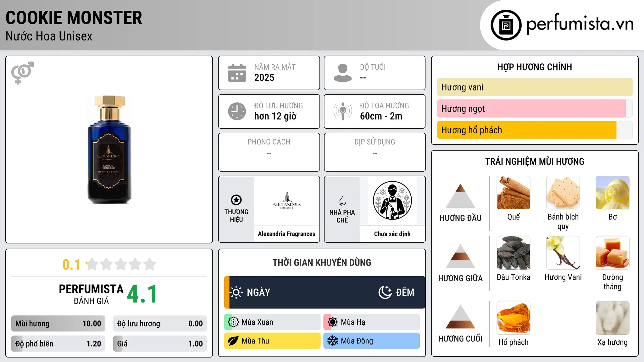Screen dimensions: 644x362
Task: Click the Phong cách card
Action: (269, 152)
